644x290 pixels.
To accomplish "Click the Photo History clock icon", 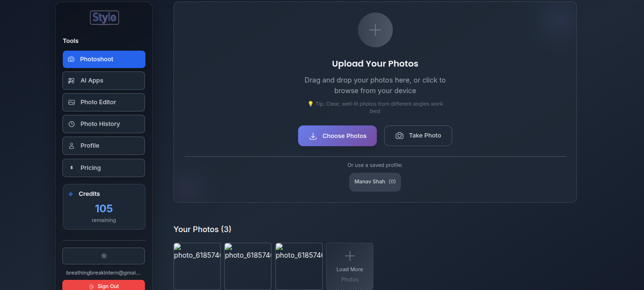I will point(72,124).
